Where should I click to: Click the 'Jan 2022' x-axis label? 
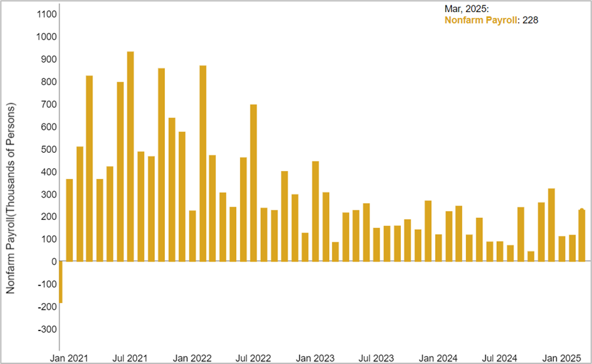click(192, 358)
